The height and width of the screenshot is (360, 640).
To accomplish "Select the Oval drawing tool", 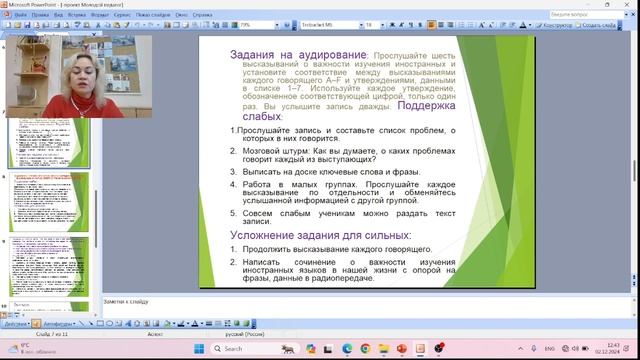I will point(109,324).
